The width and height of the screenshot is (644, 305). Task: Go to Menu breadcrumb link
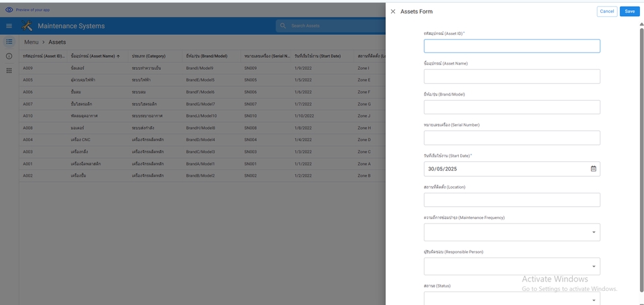click(x=32, y=42)
